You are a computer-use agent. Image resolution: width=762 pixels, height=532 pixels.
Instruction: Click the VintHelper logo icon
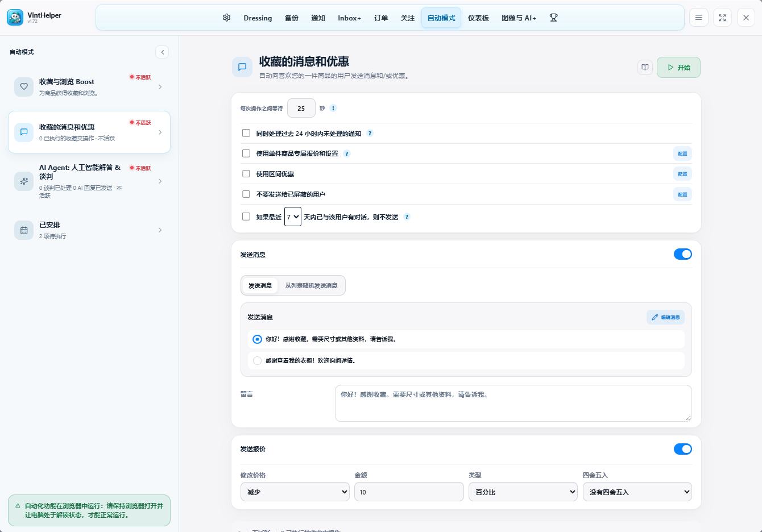(15, 18)
